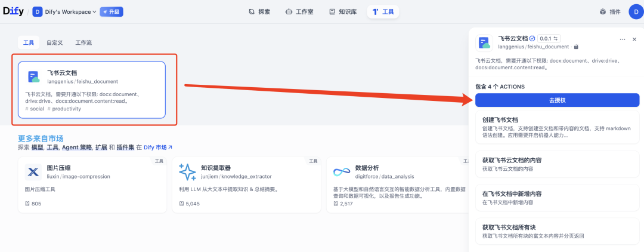
Task: Click 插件集 in marketplace line
Action: pos(125,147)
